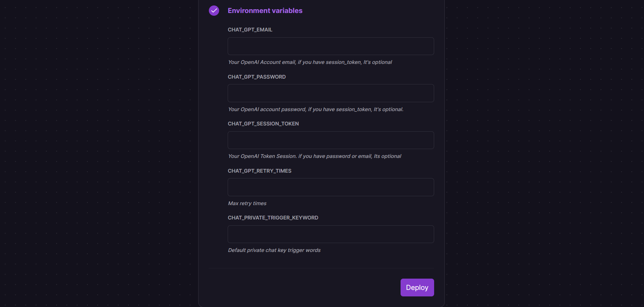Screen dimensions: 644x307
Task: Focus the CHAT_GPT_RETRY_TIMES input field
Action: coord(331,187)
